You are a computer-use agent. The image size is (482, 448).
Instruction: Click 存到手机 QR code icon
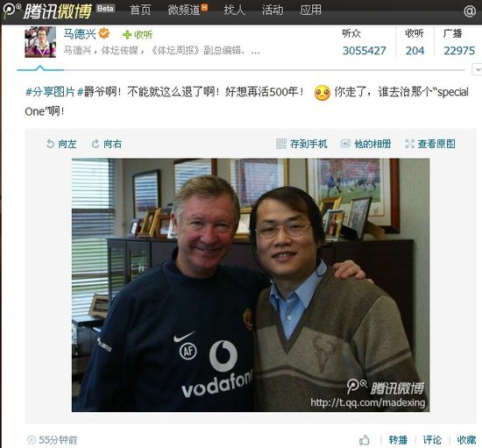(x=281, y=144)
